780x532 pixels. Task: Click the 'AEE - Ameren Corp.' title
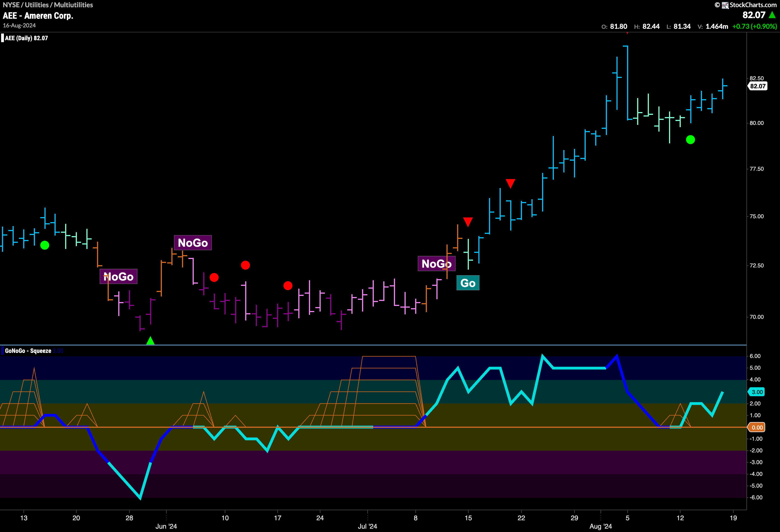(38, 16)
